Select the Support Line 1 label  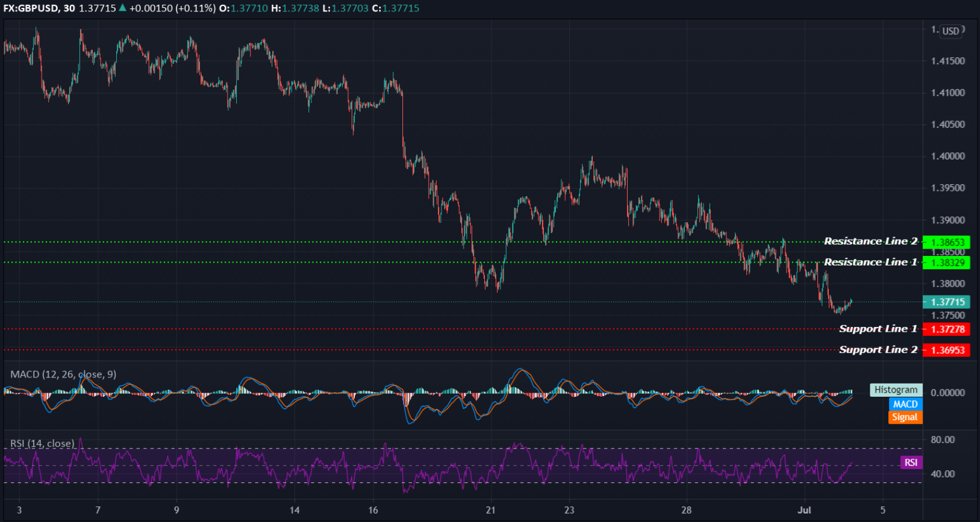[878, 329]
